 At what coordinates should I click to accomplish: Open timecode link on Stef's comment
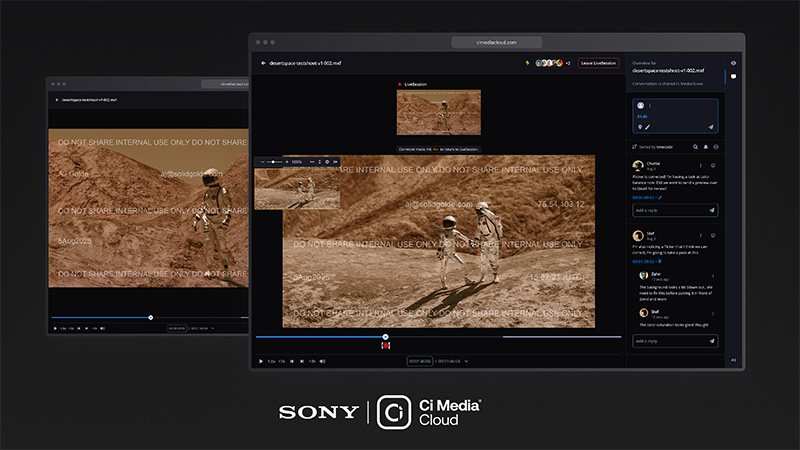[643, 261]
